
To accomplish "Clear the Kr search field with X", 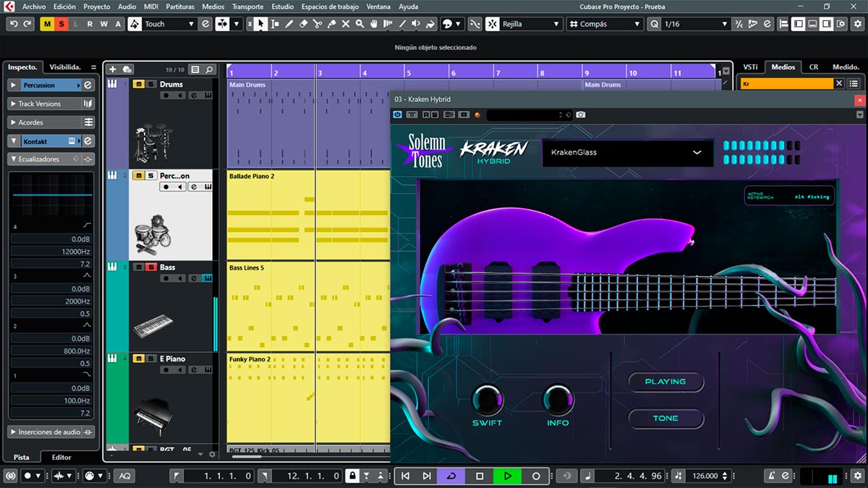I will [x=839, y=84].
